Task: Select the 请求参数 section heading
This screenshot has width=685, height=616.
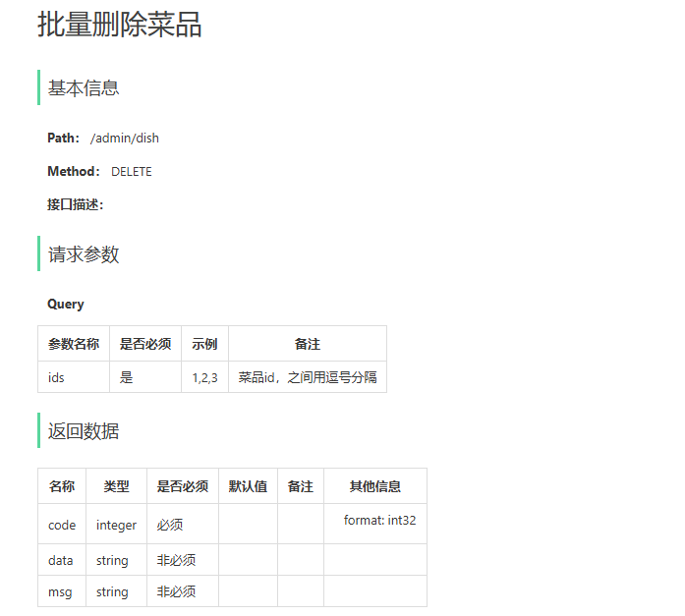Action: tap(84, 255)
